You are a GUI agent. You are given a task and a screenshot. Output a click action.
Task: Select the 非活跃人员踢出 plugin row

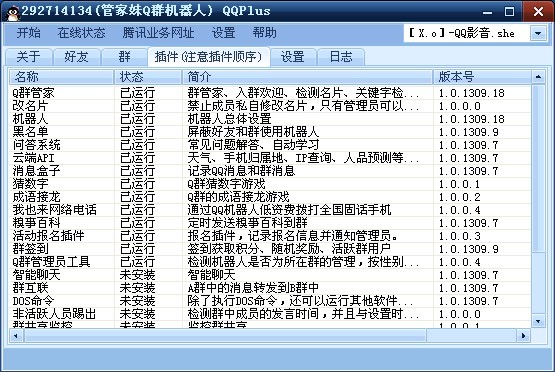[x=270, y=314]
